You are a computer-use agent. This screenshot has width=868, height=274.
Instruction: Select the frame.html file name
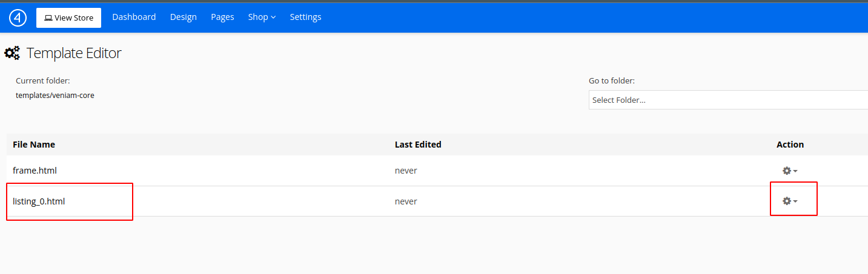pos(35,171)
